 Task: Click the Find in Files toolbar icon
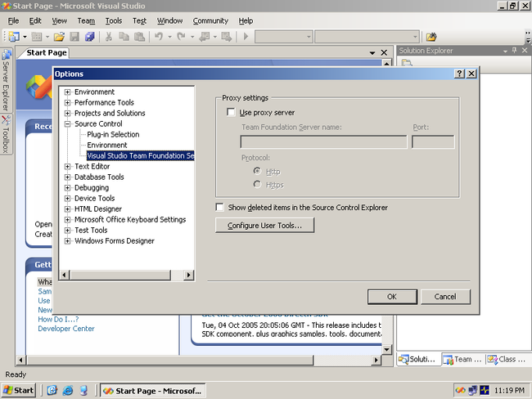point(431,36)
